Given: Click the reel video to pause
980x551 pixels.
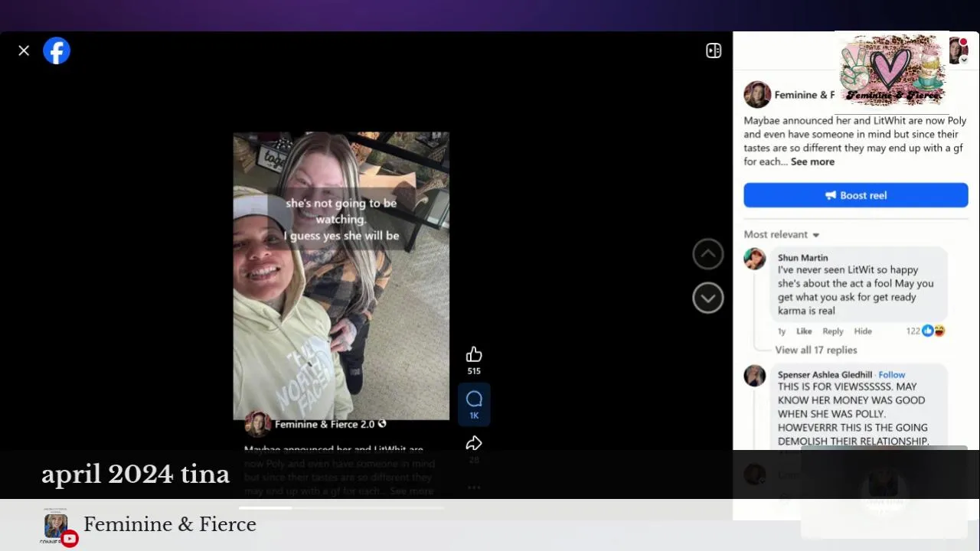Looking at the screenshot, I should 341,275.
